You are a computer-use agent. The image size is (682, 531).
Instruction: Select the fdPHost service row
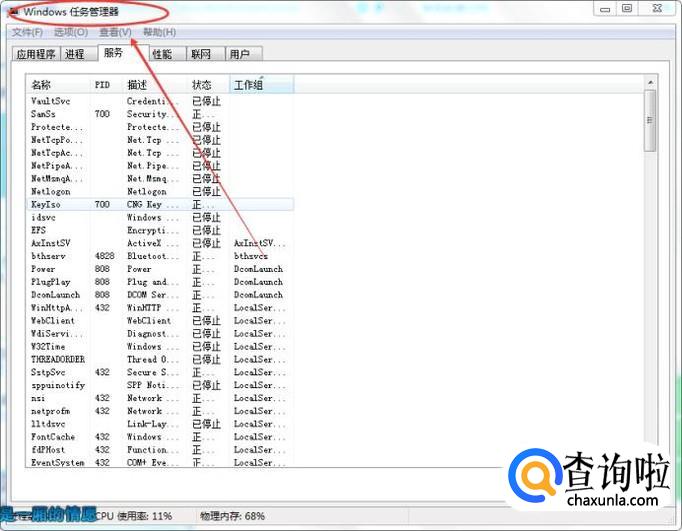(x=160, y=450)
